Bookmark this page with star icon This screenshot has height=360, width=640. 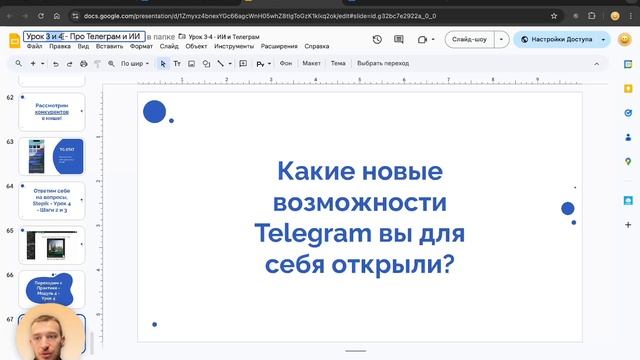click(554, 16)
